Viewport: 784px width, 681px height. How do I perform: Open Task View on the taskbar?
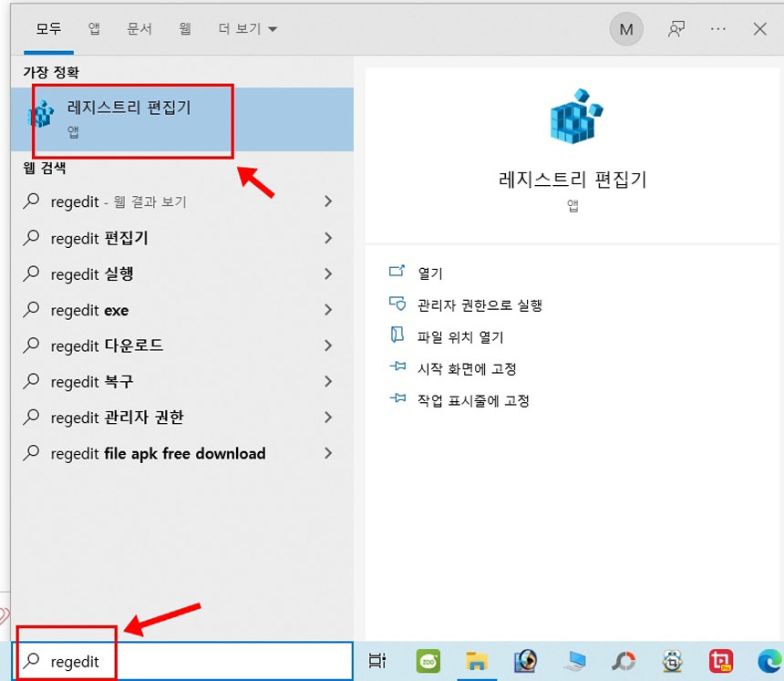(377, 661)
